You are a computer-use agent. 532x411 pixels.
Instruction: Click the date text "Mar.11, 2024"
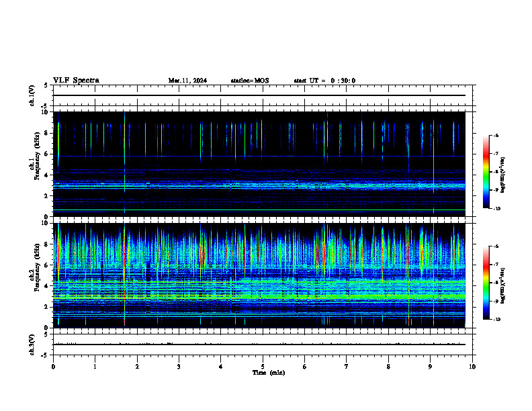tap(187, 81)
